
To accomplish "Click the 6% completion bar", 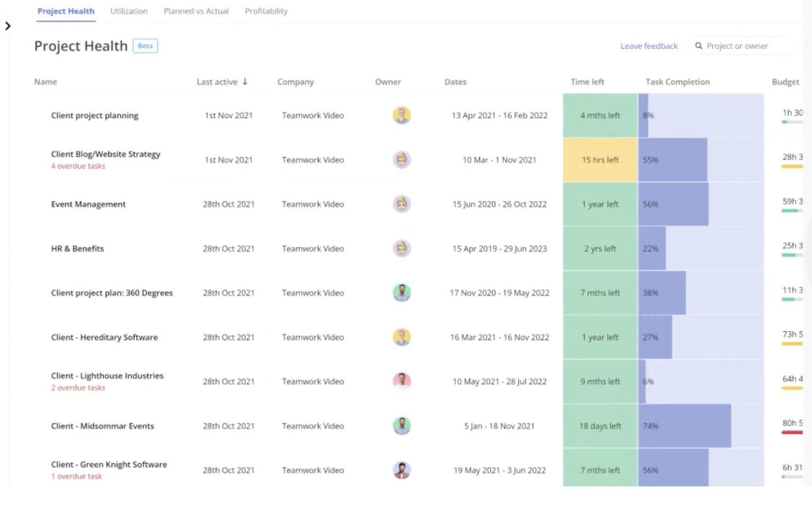I will click(642, 382).
